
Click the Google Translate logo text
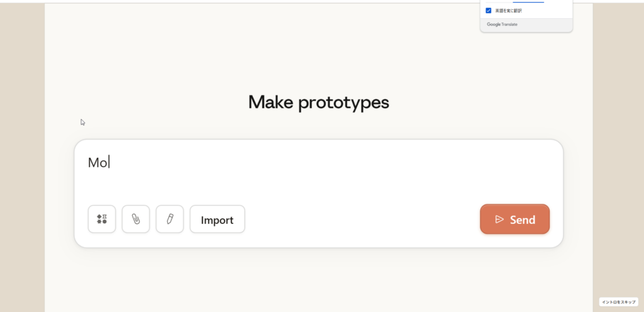point(502,25)
